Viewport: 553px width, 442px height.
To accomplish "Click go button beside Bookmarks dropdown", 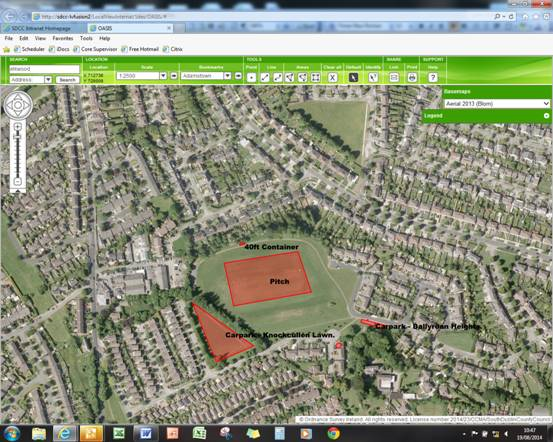I will pyautogui.click(x=238, y=76).
